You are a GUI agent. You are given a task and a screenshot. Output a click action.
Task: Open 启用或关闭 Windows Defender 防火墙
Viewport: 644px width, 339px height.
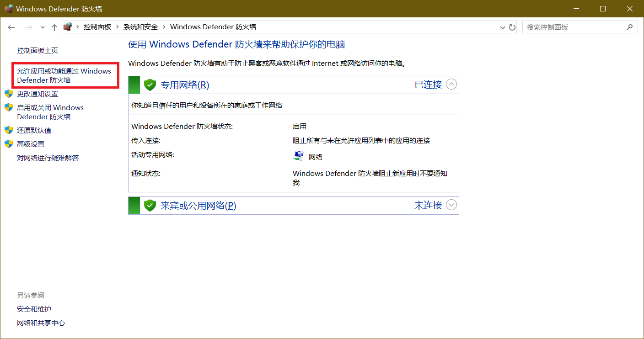[x=50, y=112]
